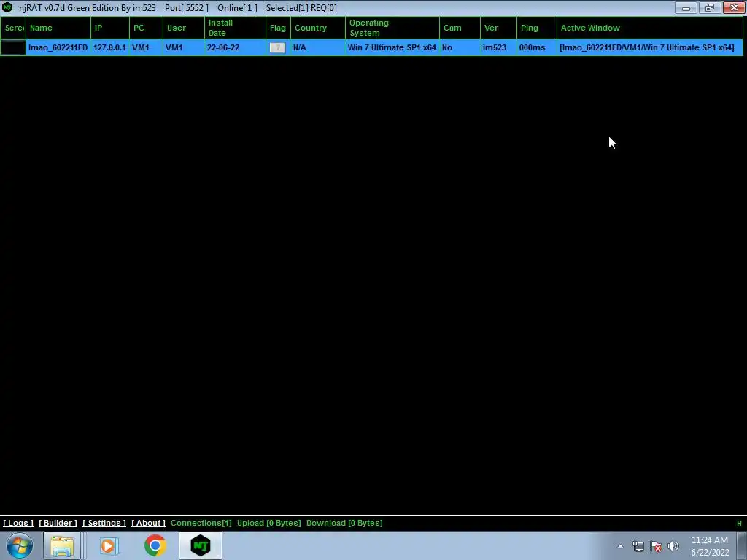Open the Settings link

click(x=104, y=523)
